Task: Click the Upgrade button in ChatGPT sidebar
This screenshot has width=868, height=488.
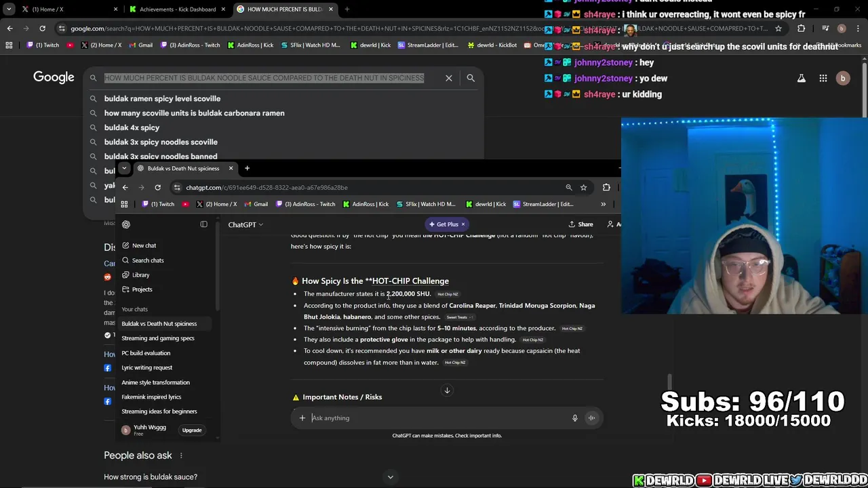Action: 192,430
